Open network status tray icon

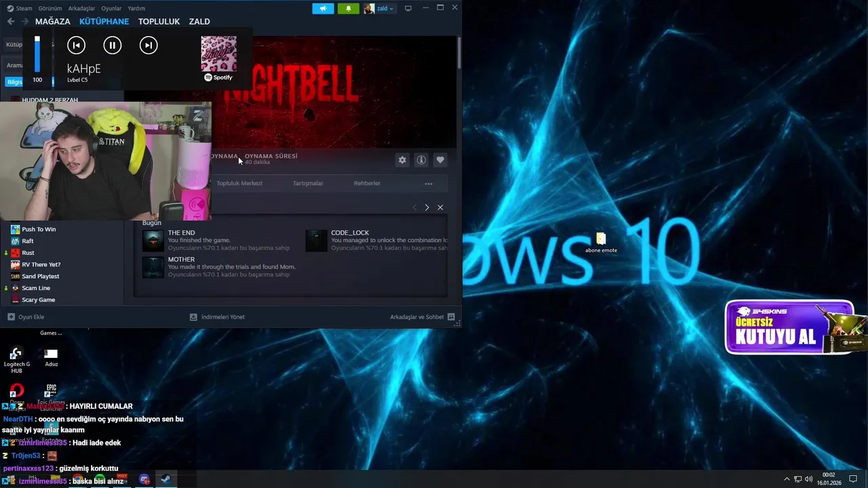tap(797, 479)
